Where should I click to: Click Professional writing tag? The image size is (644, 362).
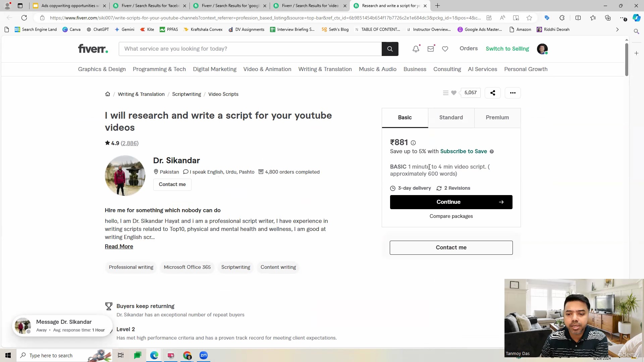point(131,267)
